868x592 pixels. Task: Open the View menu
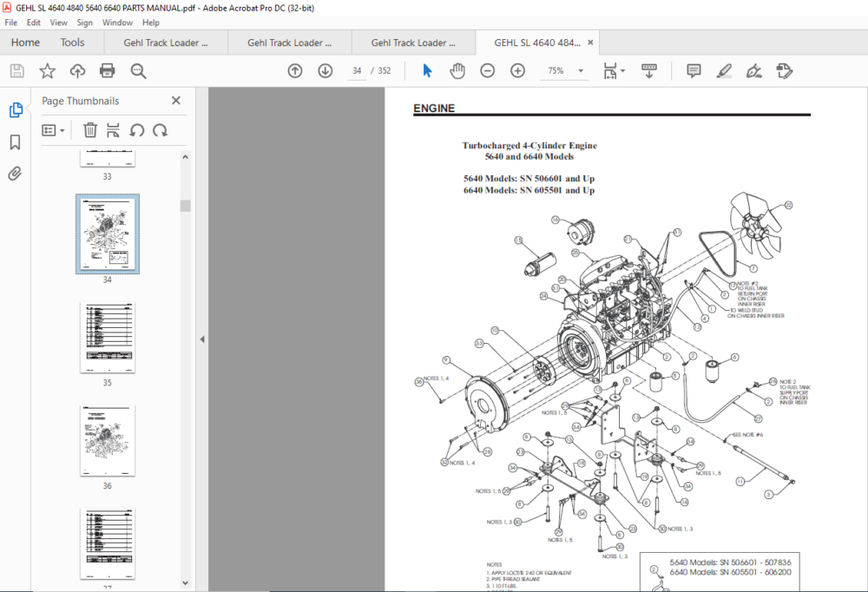pyautogui.click(x=59, y=23)
